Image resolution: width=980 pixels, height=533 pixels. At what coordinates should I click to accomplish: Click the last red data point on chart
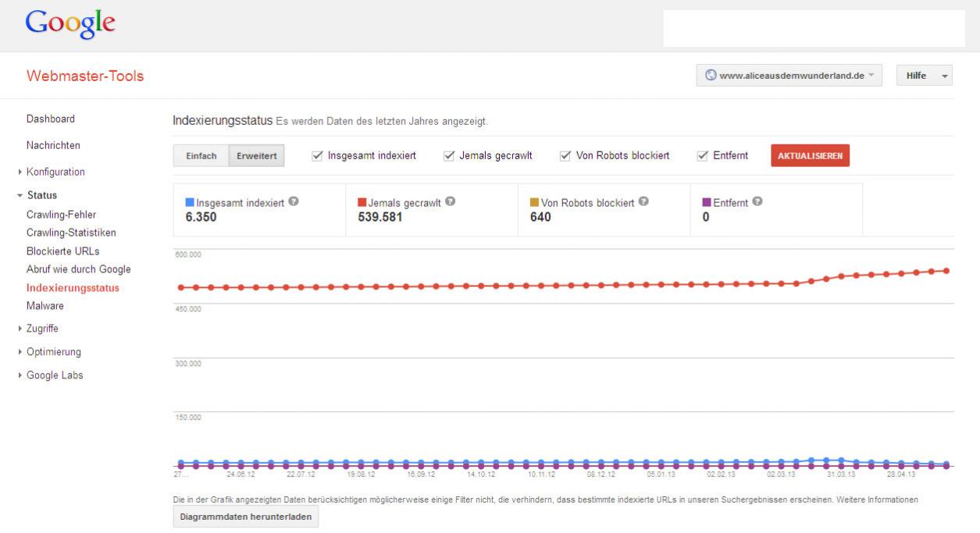click(946, 271)
